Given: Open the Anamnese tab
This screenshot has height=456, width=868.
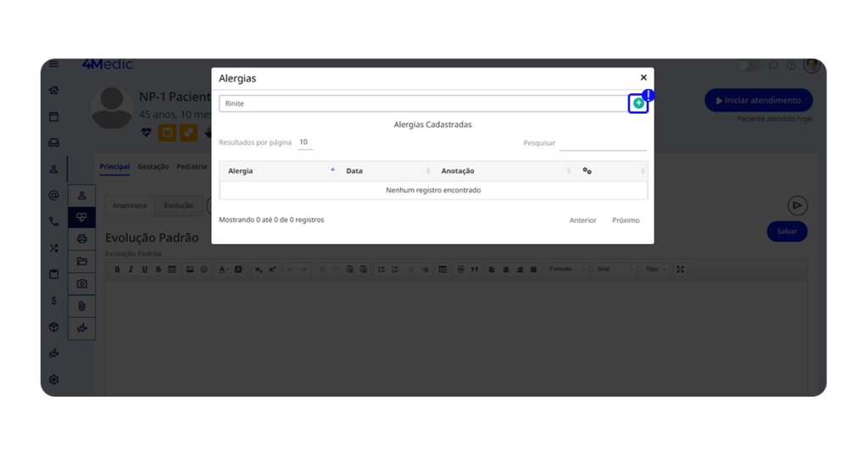Looking at the screenshot, I should point(130,205).
